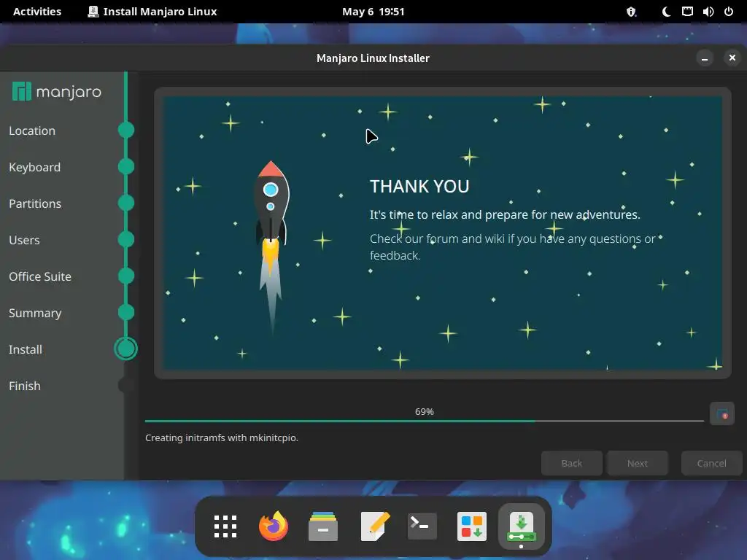This screenshot has height=560, width=747.
Task: Open the Install Manjaro Linux app menu
Action: [x=152, y=12]
